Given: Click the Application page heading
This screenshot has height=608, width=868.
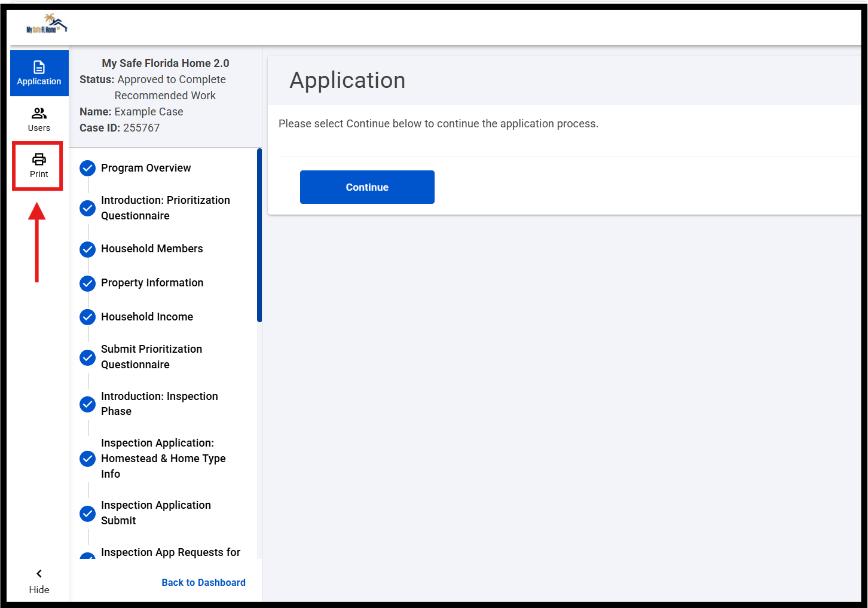Looking at the screenshot, I should click(348, 80).
